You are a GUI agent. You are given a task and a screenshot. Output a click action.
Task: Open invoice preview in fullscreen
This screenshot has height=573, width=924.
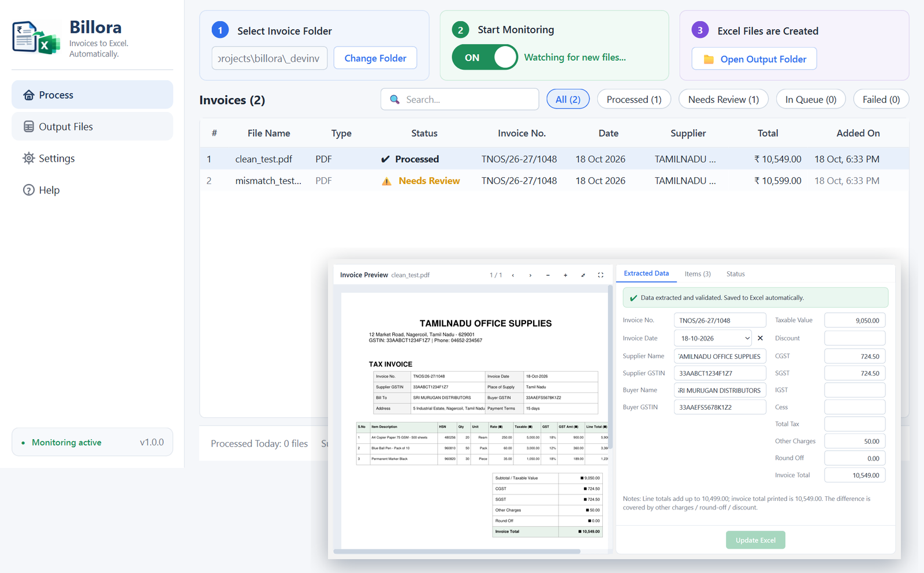pyautogui.click(x=601, y=275)
